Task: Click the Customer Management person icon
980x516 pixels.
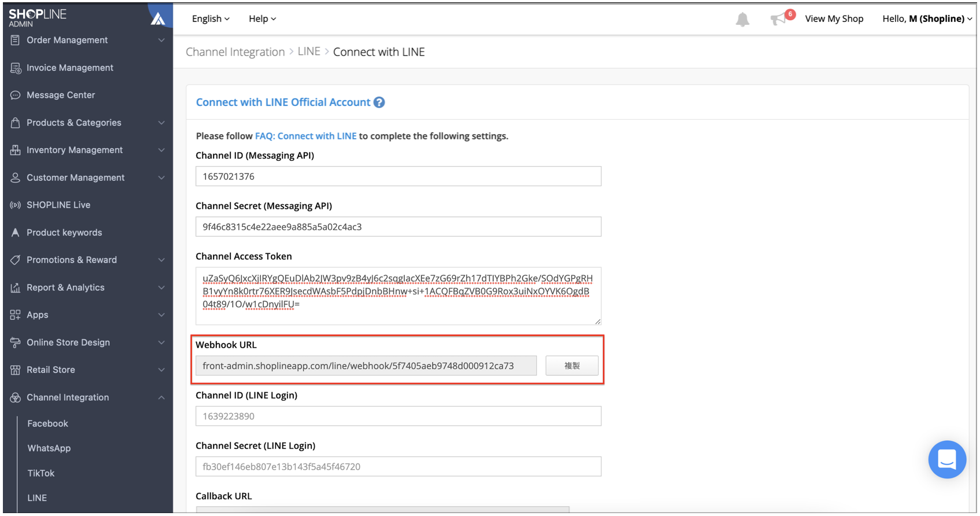Action: (x=15, y=178)
